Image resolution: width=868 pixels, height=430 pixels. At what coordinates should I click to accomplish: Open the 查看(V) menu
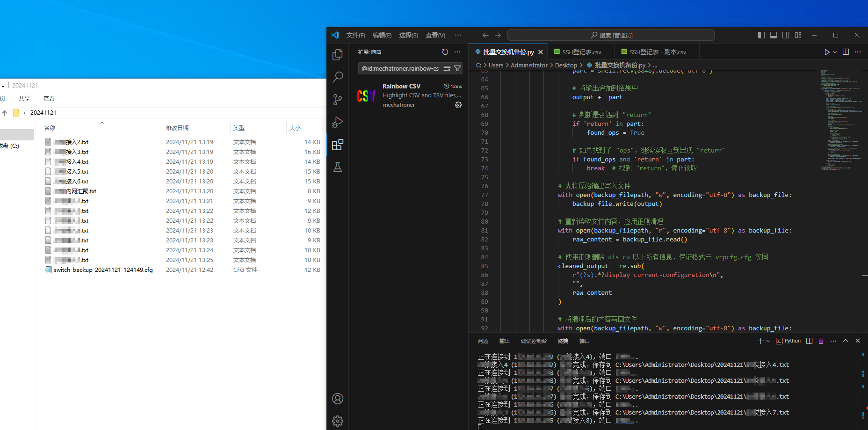pos(435,35)
